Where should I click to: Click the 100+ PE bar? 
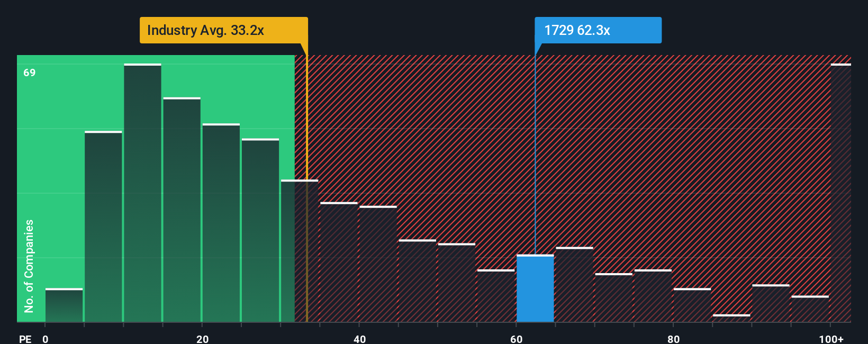pos(840,193)
